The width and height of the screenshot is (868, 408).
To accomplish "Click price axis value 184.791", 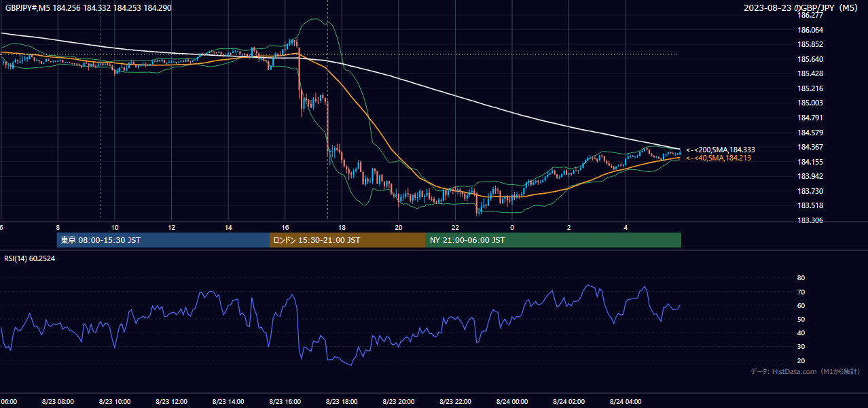I will pyautogui.click(x=810, y=118).
